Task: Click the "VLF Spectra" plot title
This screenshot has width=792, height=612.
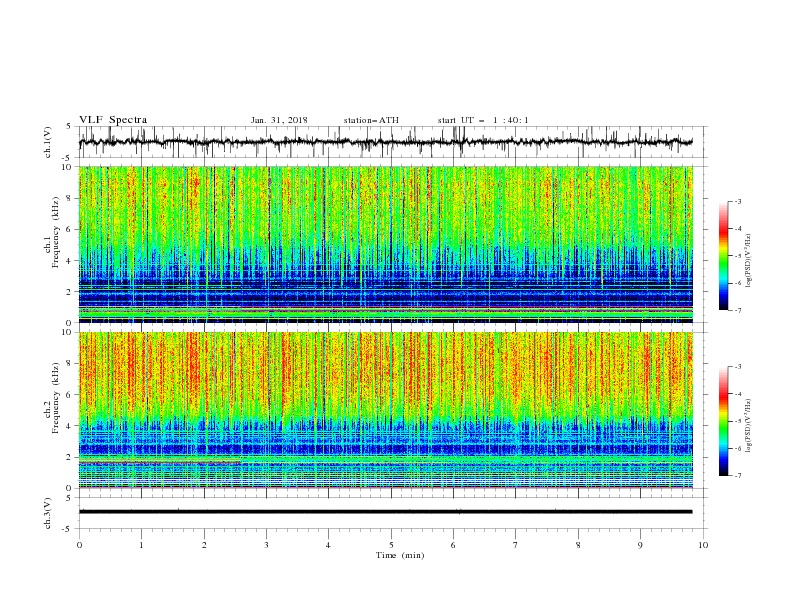Action: pos(113,120)
